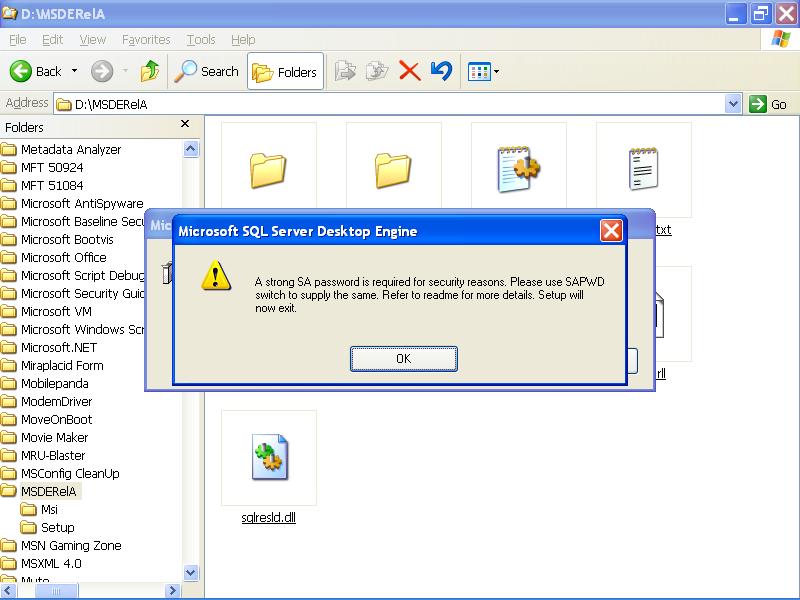Click the Back arrow icon

pyautogui.click(x=21, y=71)
